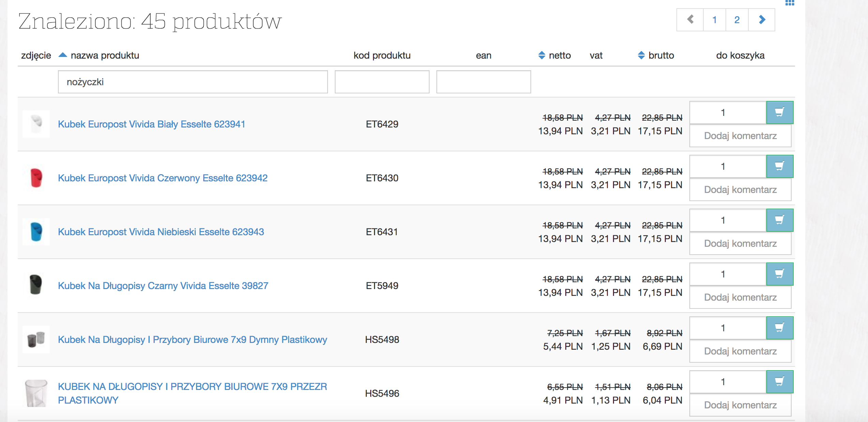This screenshot has height=422, width=868.
Task: Click Dodaj komentarz for ET6429
Action: [740, 136]
